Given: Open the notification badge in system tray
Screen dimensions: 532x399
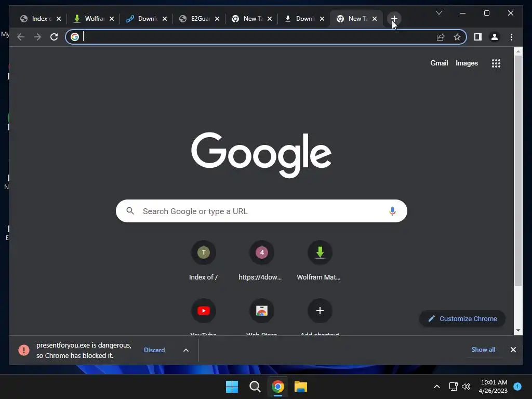Looking at the screenshot, I should (x=517, y=387).
